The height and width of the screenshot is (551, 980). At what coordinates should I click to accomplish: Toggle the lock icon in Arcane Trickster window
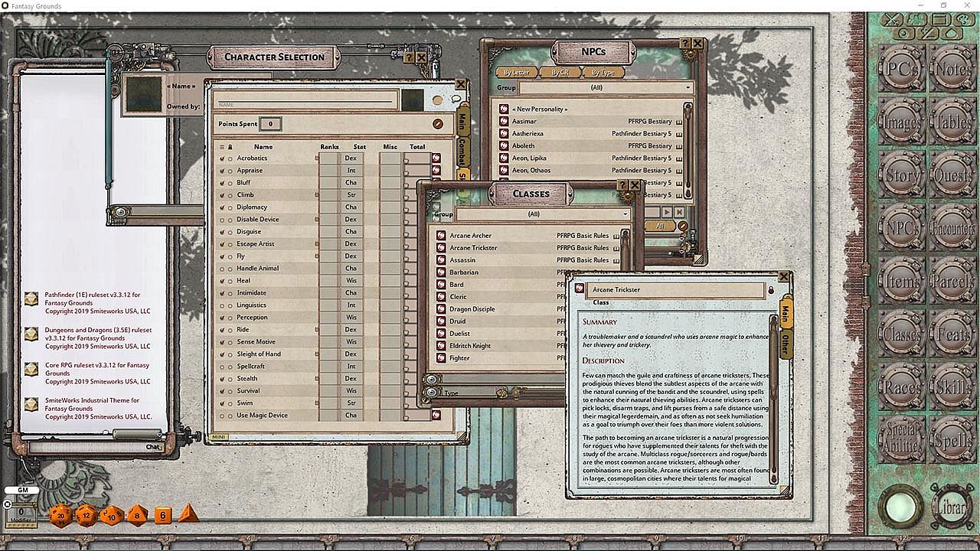[771, 290]
